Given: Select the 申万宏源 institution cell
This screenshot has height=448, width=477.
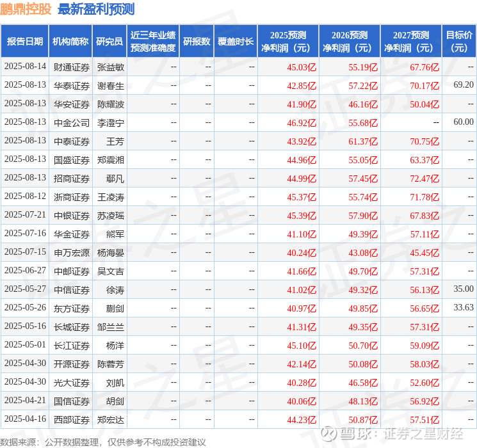Looking at the screenshot, I should tap(72, 253).
